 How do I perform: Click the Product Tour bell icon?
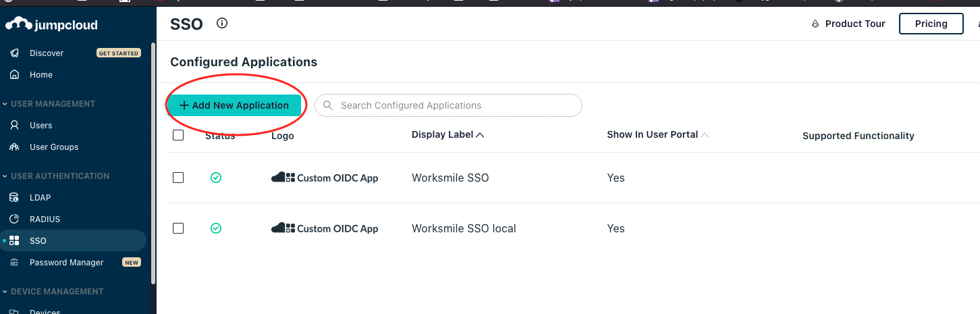click(815, 24)
